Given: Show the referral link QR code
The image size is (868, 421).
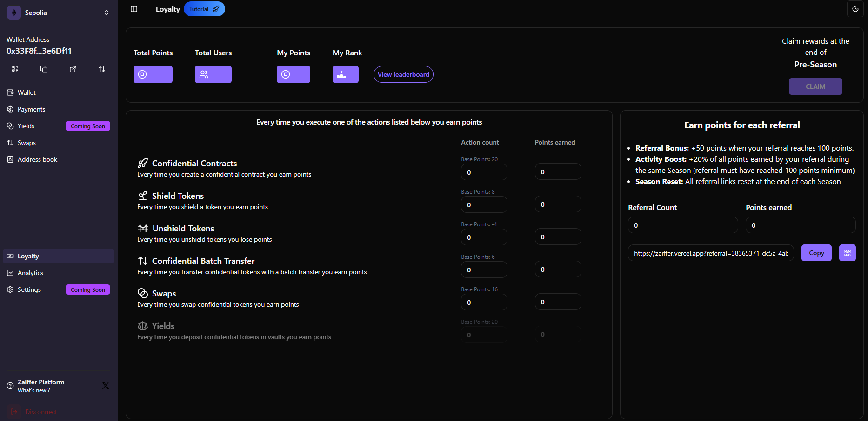Looking at the screenshot, I should [847, 253].
